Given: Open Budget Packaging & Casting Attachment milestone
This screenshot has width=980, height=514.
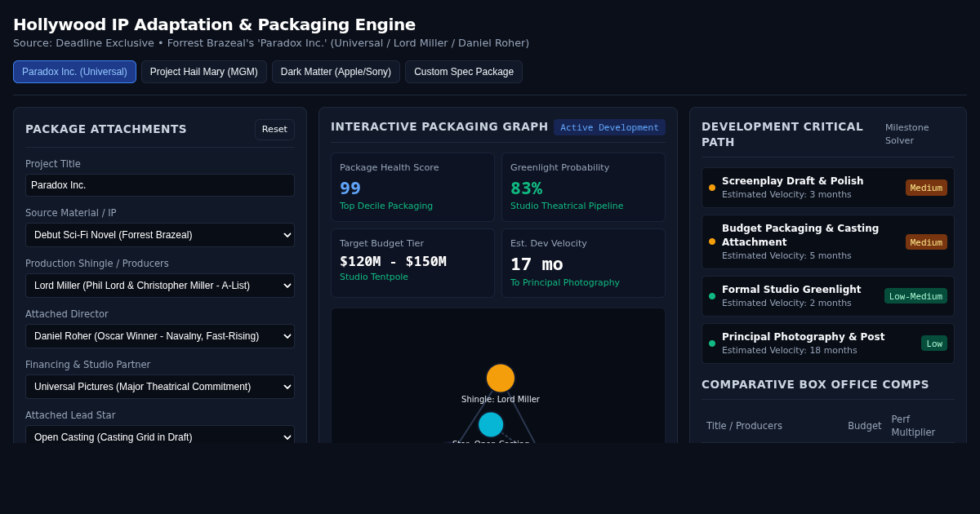Looking at the screenshot, I should click(x=828, y=241).
